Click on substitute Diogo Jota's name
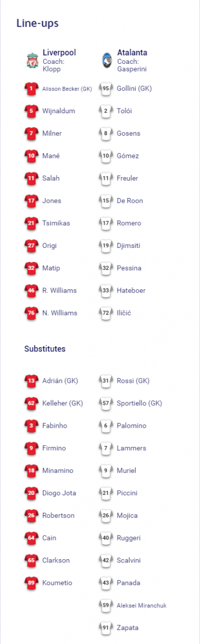200x644 pixels. [x=59, y=493]
